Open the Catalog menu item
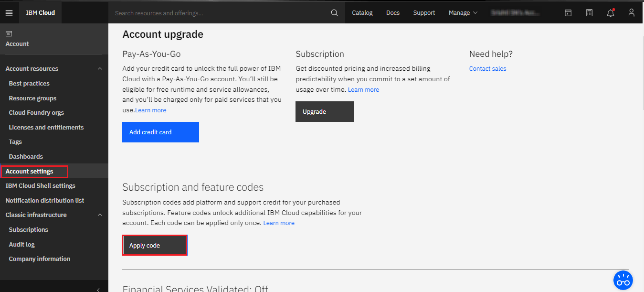 tap(362, 13)
